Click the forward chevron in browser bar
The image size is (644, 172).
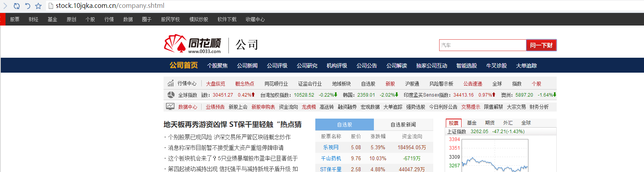(x=6, y=6)
